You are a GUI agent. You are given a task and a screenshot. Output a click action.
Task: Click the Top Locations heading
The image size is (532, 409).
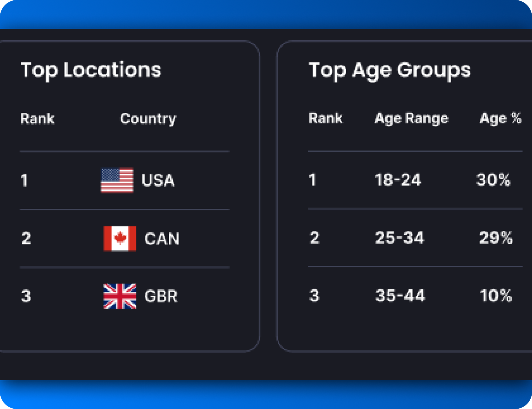91,70
